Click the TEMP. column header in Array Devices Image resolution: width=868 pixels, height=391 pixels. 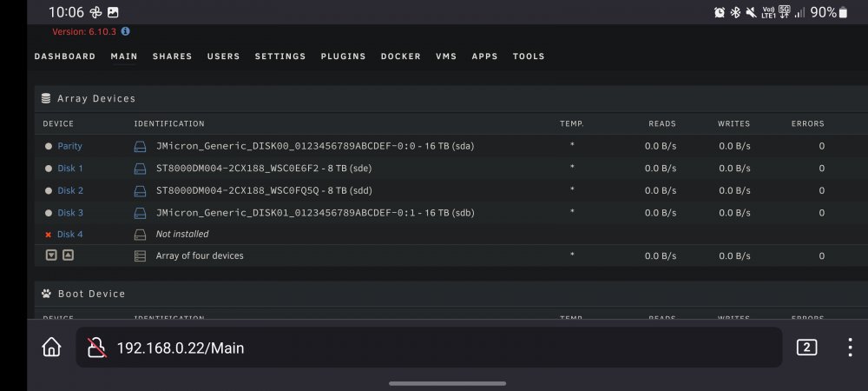(572, 123)
